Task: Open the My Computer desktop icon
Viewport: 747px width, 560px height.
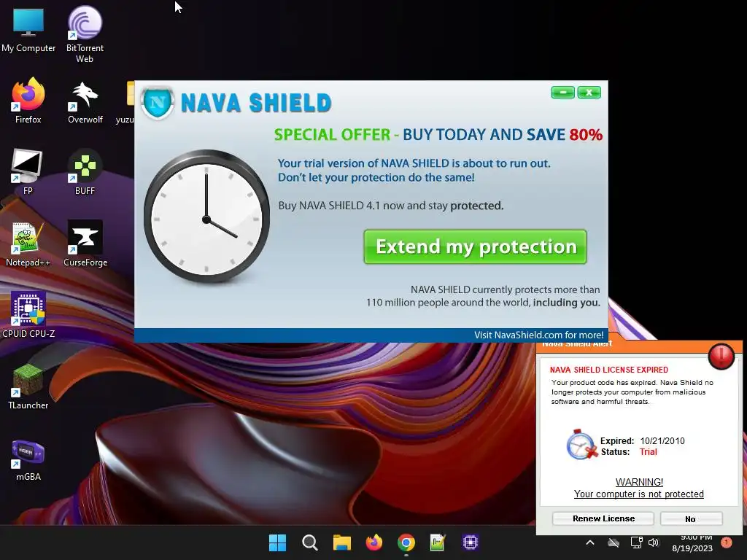Action: [28, 29]
